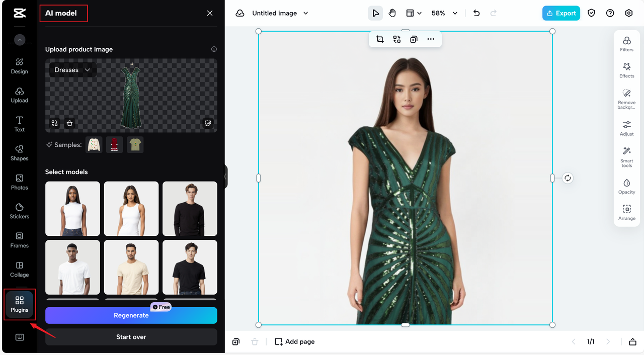Viewport: 644px width, 355px height.
Task: Undo the last action
Action: [x=476, y=13]
